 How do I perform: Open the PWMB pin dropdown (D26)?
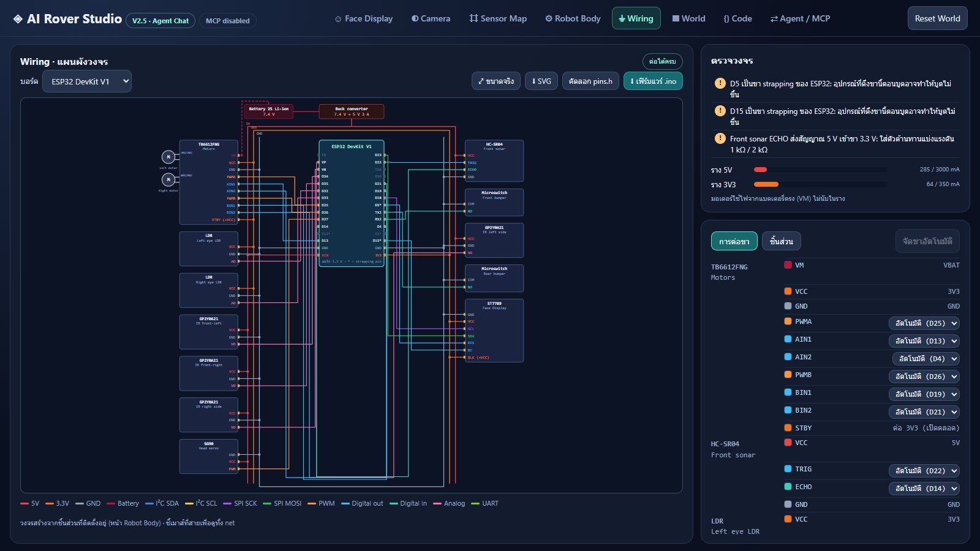924,377
